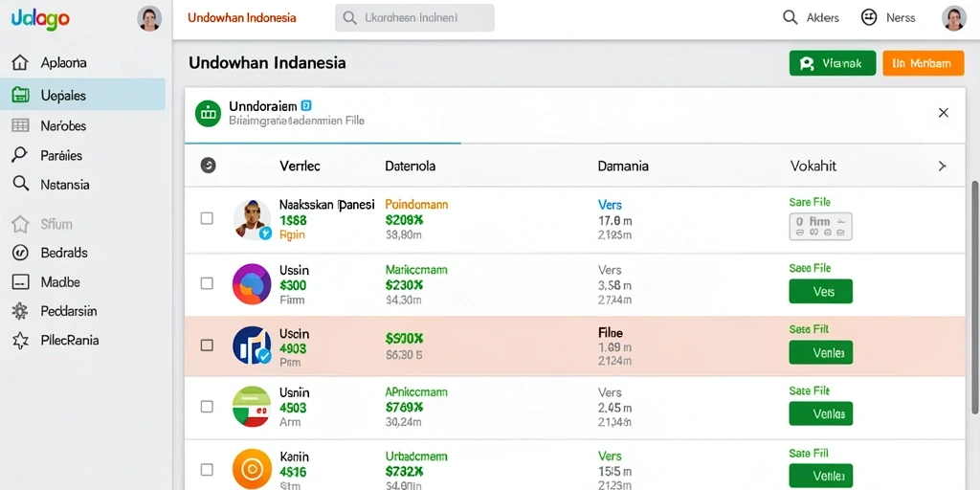Click the Venlea button in Kanin row

[820, 477]
